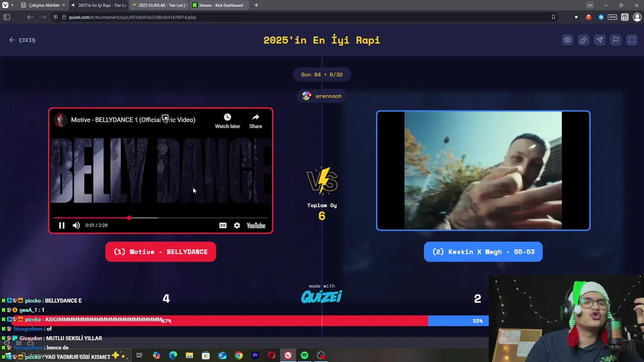Click Share on the YouTube video
644x362 pixels.
[256, 121]
